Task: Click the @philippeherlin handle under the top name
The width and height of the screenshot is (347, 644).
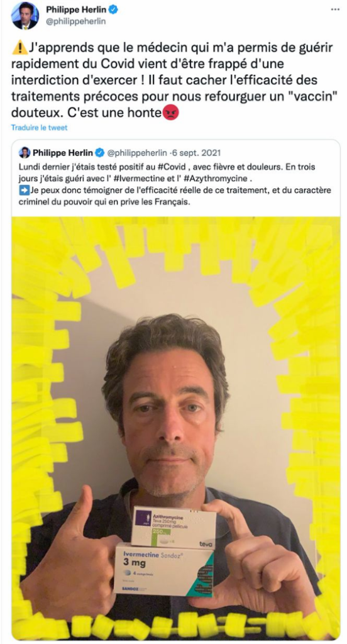Action: 75,21
